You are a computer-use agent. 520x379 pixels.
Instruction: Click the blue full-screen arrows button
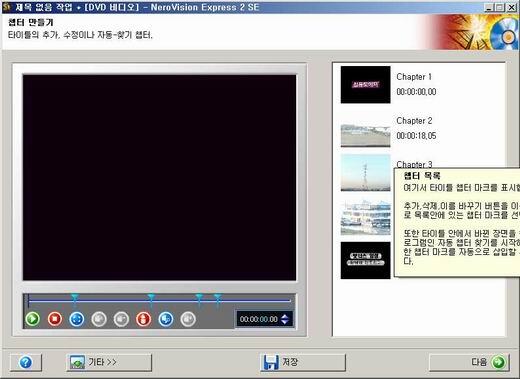[x=77, y=319]
